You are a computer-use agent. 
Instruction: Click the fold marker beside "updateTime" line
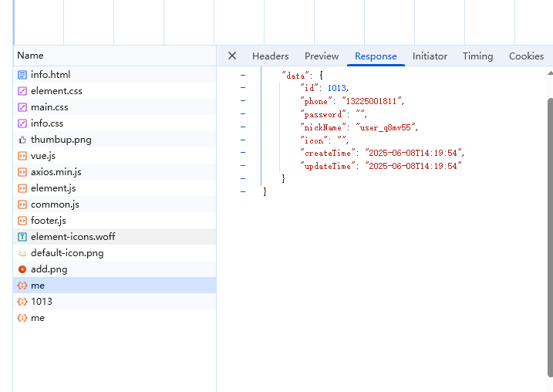pos(243,166)
